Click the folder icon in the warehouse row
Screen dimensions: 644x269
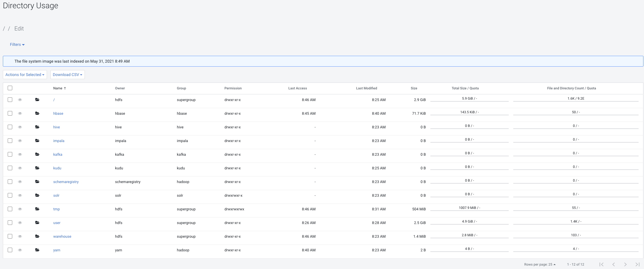click(37, 236)
